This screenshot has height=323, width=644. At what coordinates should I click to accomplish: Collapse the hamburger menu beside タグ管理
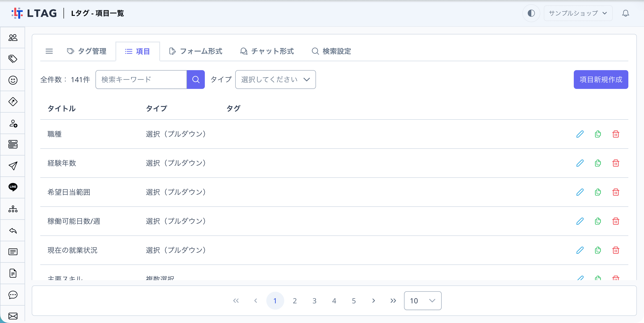(49, 51)
